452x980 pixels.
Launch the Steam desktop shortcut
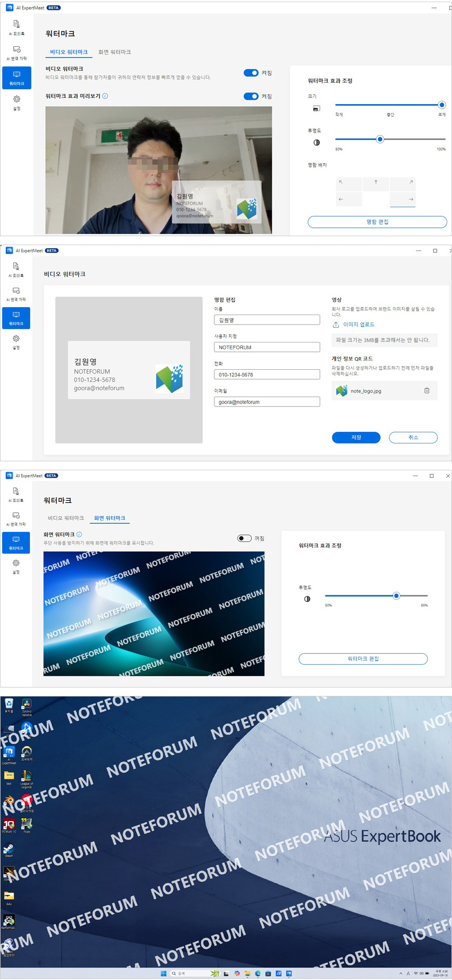click(x=9, y=849)
